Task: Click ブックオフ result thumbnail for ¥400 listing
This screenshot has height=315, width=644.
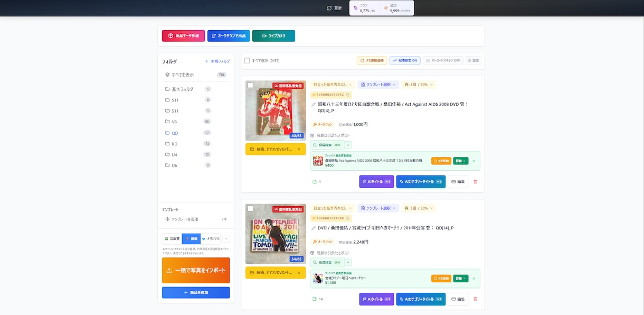Action: coord(318,161)
